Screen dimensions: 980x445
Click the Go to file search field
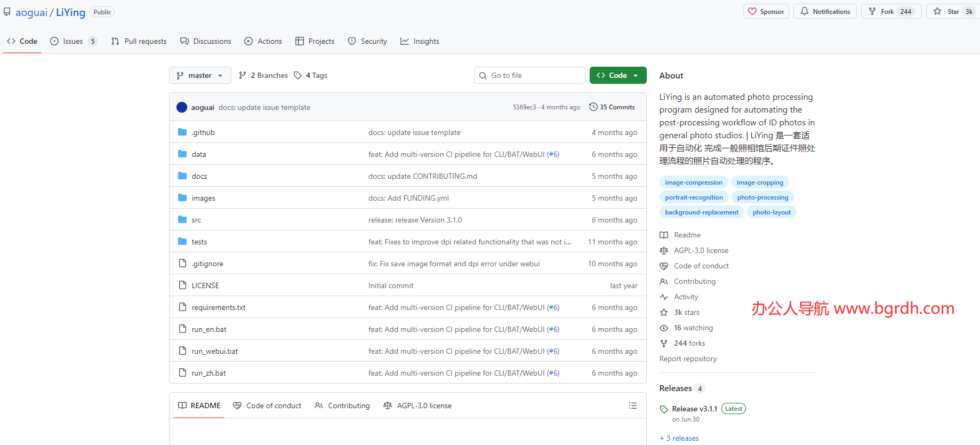click(x=529, y=75)
